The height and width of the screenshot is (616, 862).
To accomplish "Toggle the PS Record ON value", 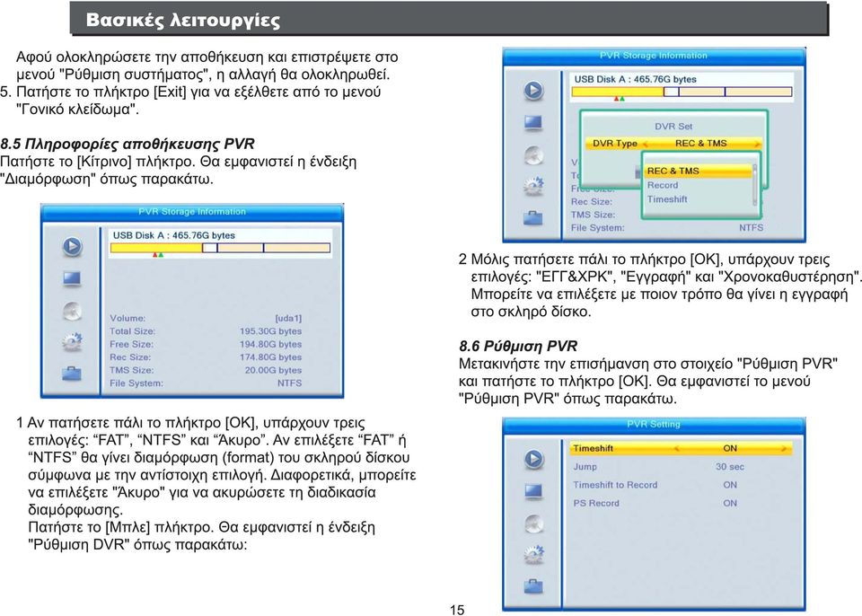I will point(730,503).
